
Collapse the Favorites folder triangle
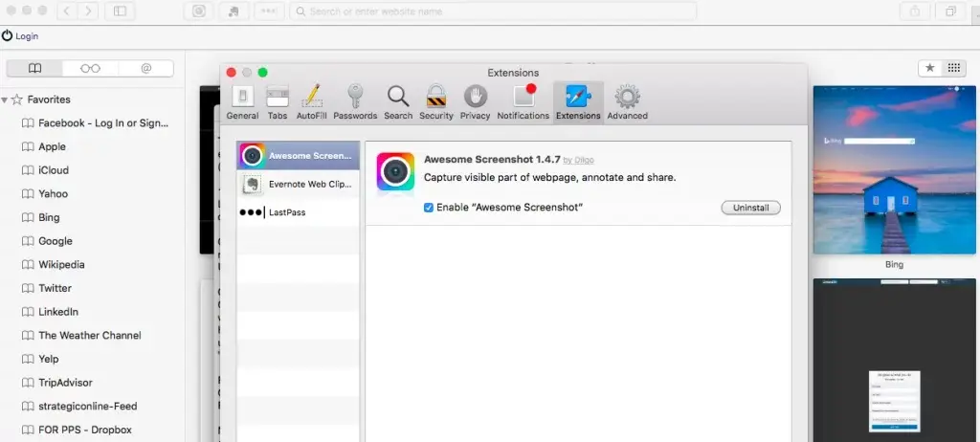tap(5, 99)
